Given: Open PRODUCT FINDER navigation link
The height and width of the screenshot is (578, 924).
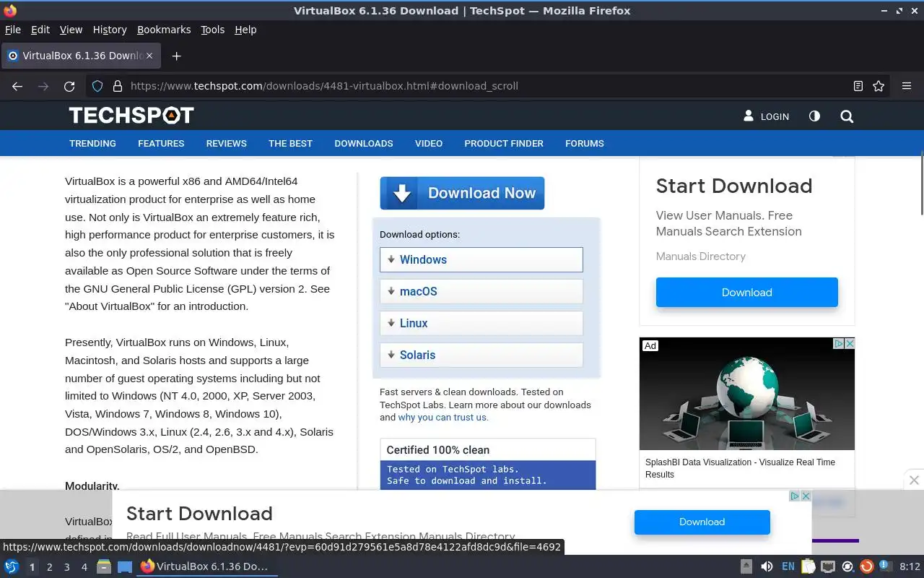Looking at the screenshot, I should coord(504,143).
